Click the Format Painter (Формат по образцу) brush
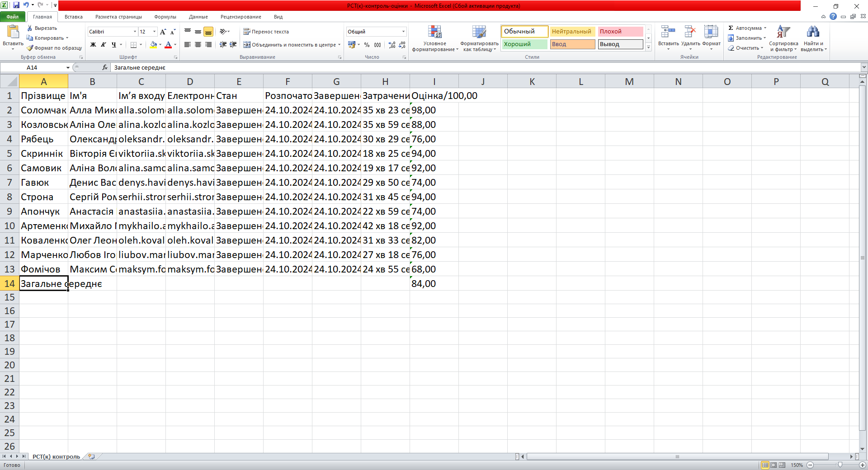Screen dimensions: 868x470 (30, 48)
